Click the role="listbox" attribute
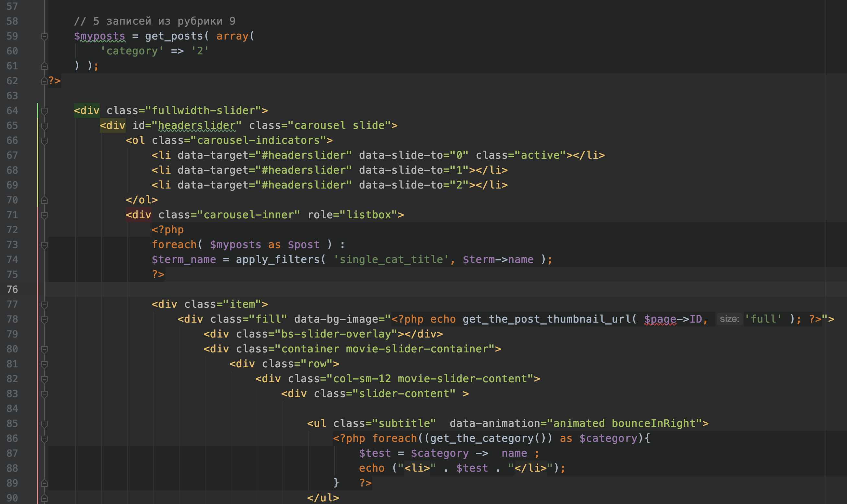 point(353,215)
